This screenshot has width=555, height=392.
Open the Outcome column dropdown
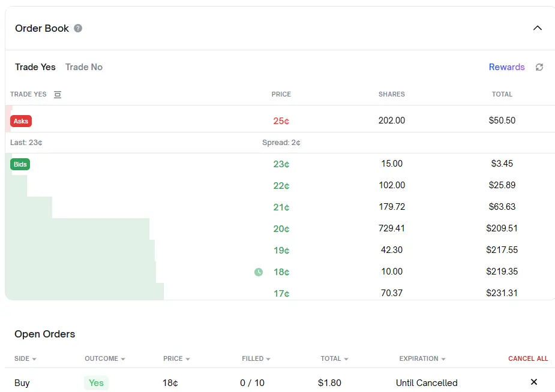coord(123,359)
